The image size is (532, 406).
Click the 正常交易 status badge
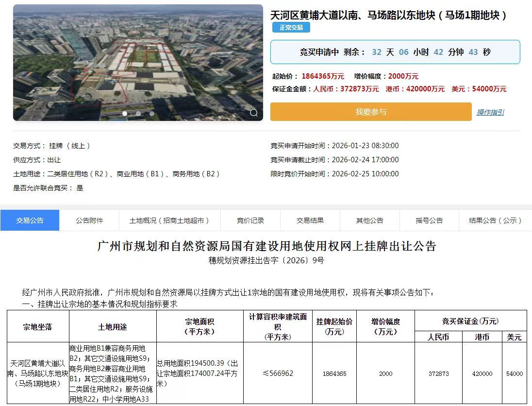tap(291, 28)
